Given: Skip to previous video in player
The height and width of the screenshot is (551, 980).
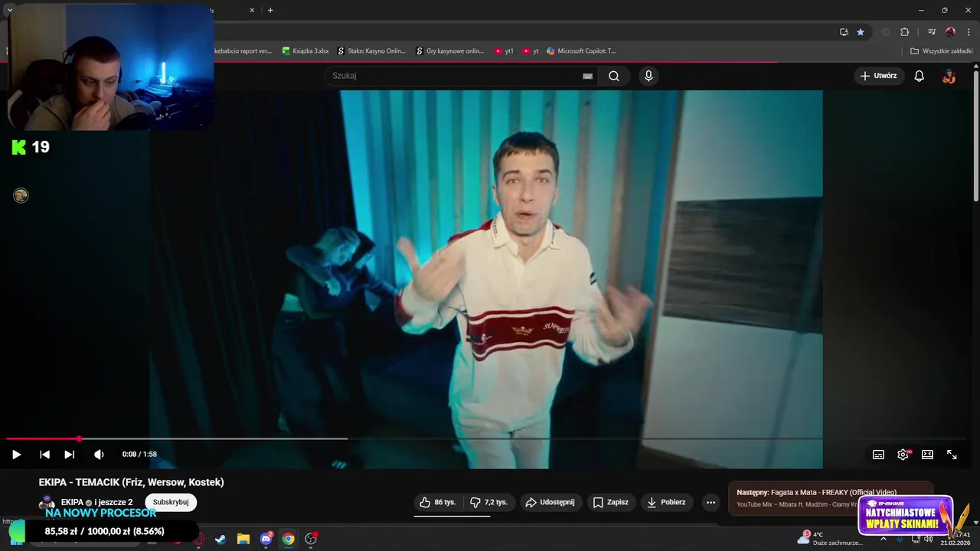Looking at the screenshot, I should coord(44,455).
